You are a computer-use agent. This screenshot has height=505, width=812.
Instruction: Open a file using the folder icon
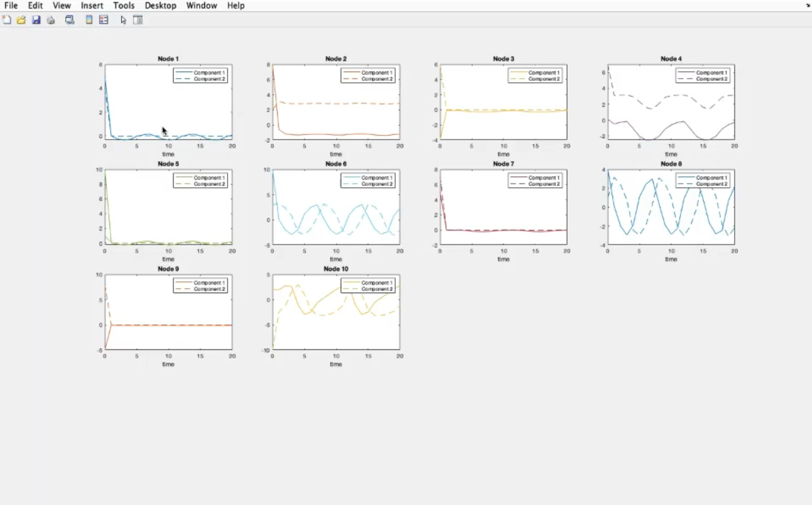21,20
